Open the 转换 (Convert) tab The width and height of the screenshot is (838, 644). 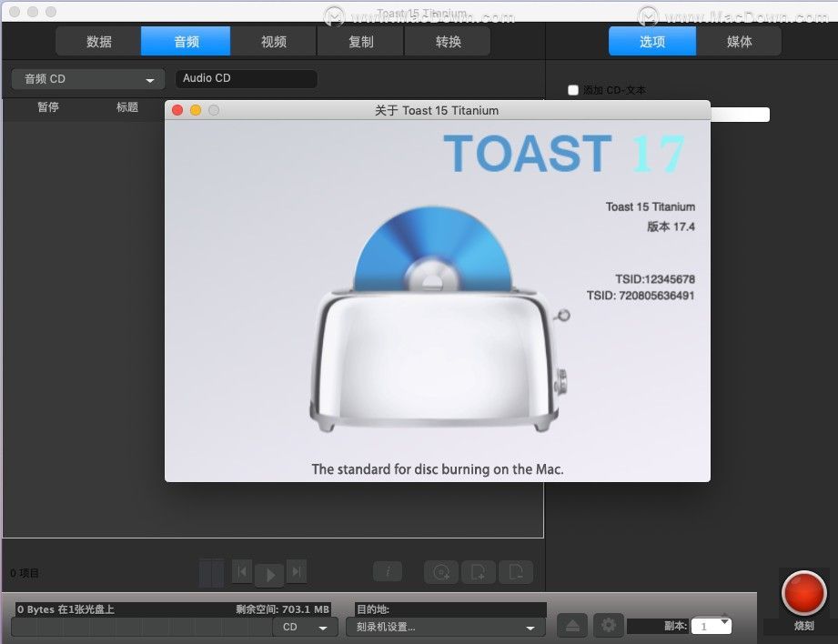448,41
